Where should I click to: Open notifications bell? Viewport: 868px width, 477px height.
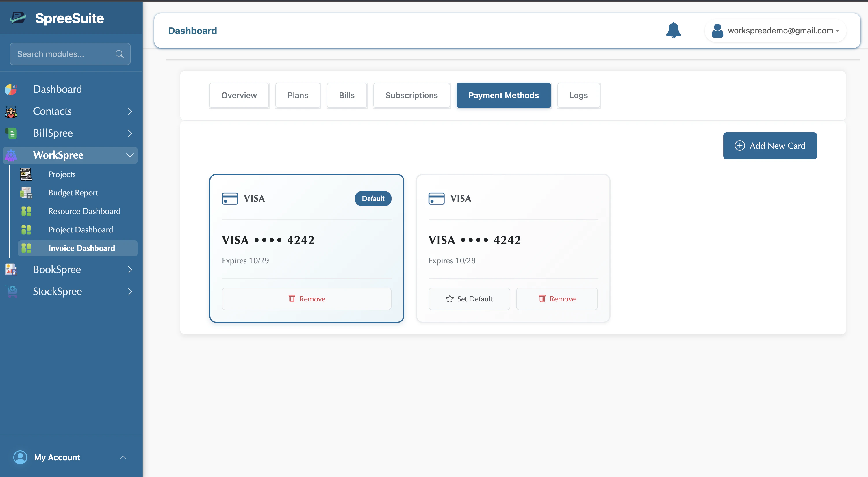coord(673,30)
